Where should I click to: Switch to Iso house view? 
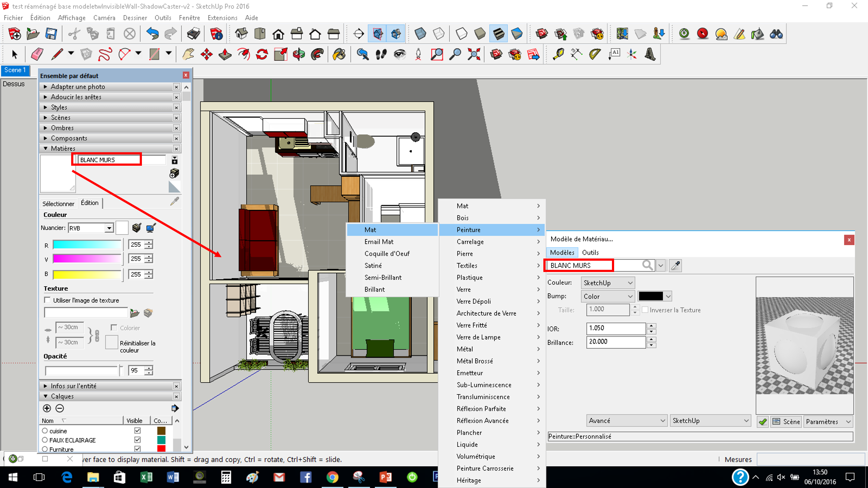[x=242, y=33]
